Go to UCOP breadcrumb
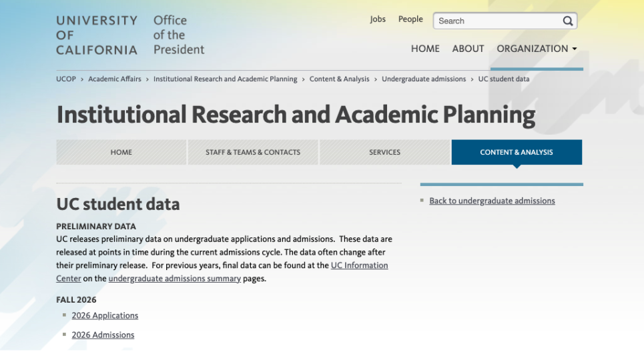This screenshot has width=644, height=360. (x=66, y=79)
